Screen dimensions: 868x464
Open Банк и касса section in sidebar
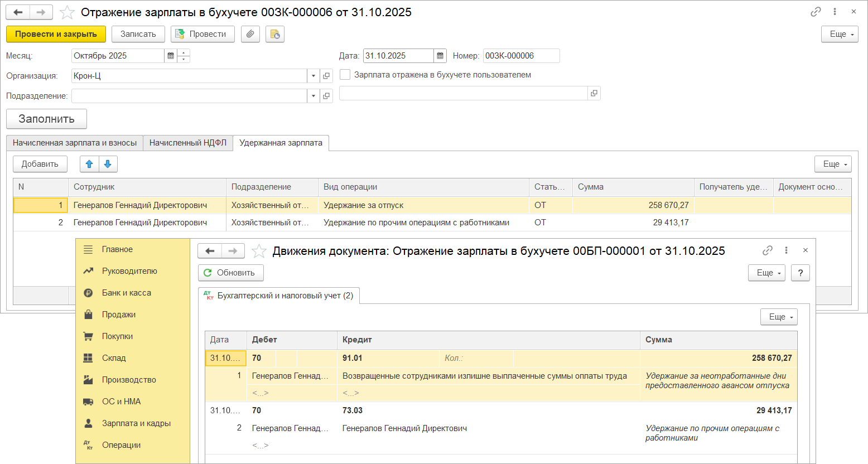click(x=126, y=293)
